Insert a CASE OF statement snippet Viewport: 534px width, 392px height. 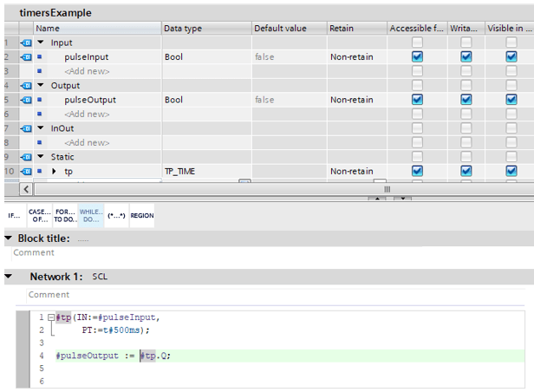tap(40, 216)
